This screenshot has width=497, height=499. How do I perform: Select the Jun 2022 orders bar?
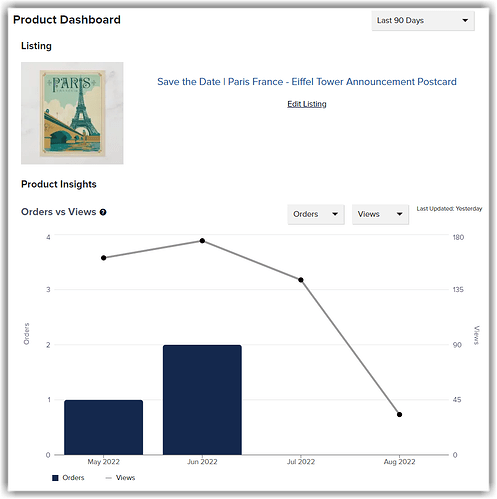pyautogui.click(x=202, y=400)
